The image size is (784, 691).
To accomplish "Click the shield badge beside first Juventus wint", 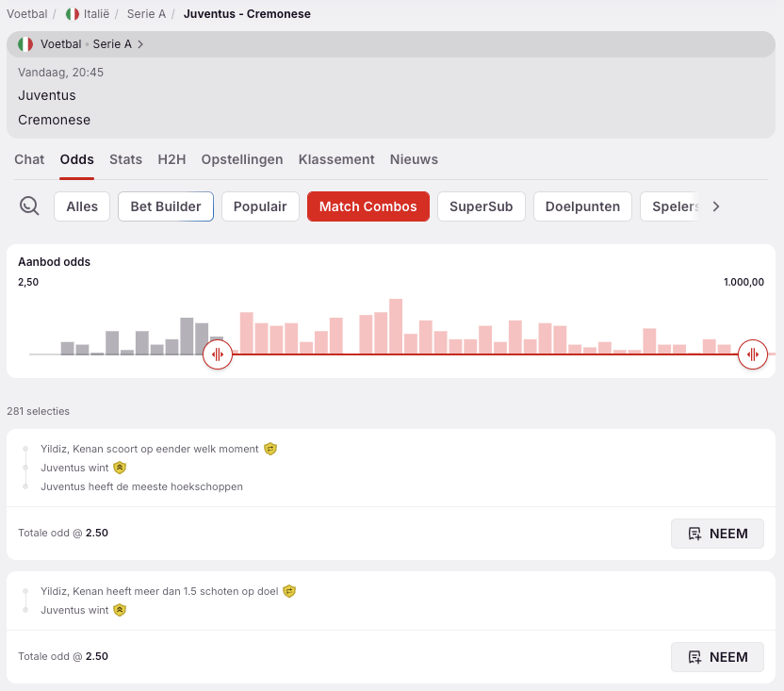I will [x=120, y=468].
